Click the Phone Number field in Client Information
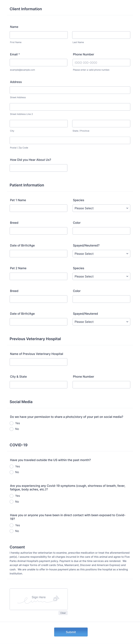The image size is (140, 644). point(101,62)
